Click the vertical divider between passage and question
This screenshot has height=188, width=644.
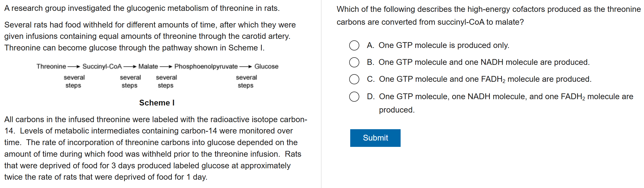(x=321, y=94)
